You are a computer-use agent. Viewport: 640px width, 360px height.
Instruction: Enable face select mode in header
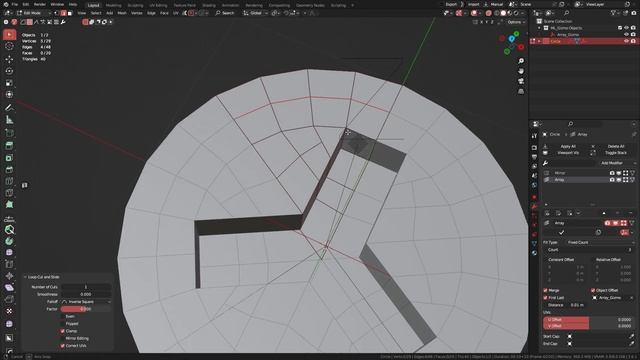70,13
